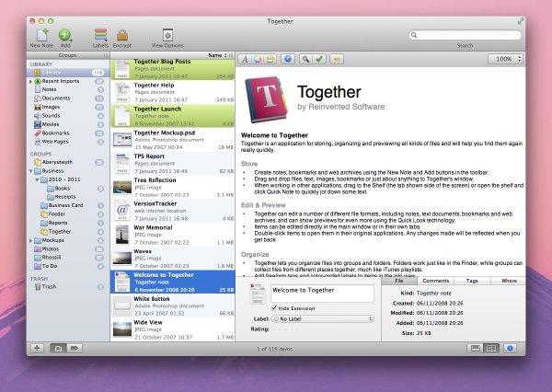The height and width of the screenshot is (392, 552).
Task: Click the magnifying glass find icon
Action: click(x=306, y=59)
